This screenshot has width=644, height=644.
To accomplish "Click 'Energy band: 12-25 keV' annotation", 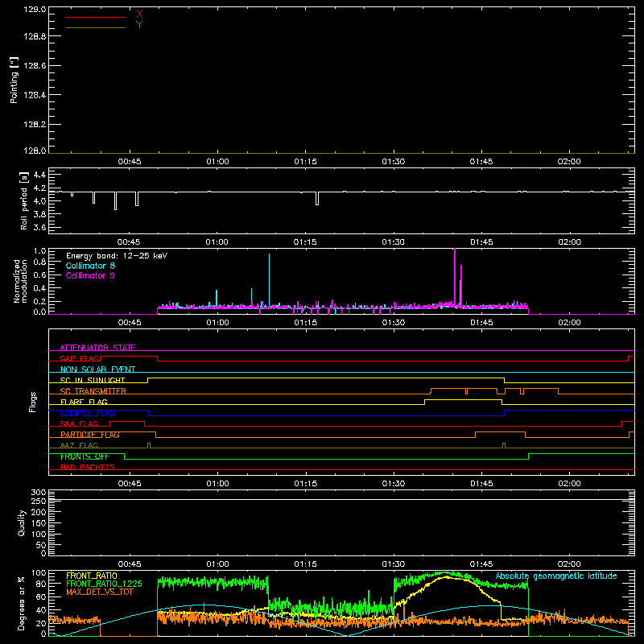I will (x=117, y=256).
